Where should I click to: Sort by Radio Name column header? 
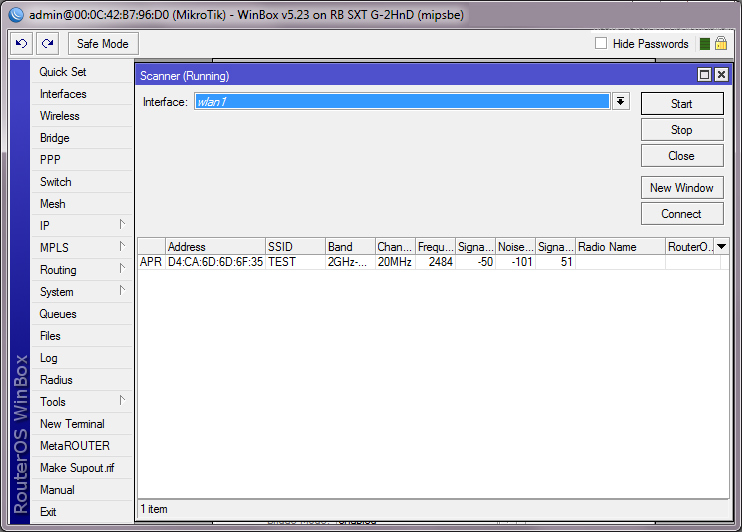pyautogui.click(x=620, y=247)
